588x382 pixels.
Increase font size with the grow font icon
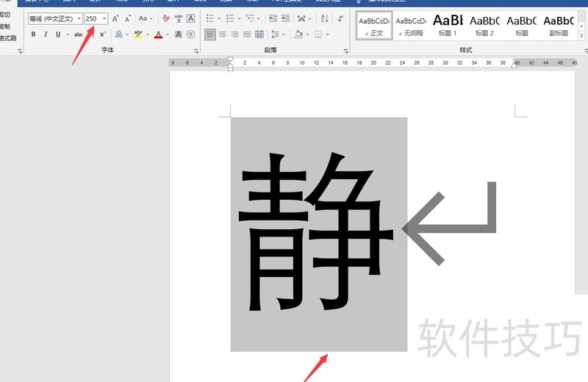115,18
